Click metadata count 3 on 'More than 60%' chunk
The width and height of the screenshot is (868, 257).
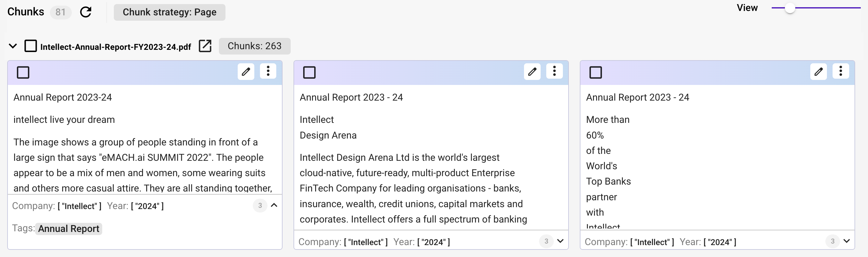[x=832, y=241]
